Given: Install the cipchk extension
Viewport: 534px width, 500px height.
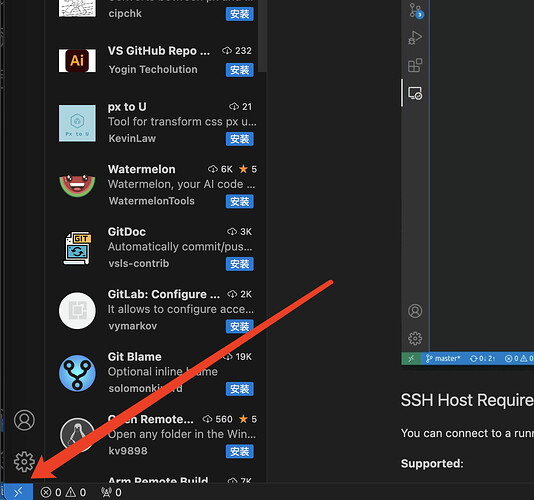Looking at the screenshot, I should tap(240, 14).
